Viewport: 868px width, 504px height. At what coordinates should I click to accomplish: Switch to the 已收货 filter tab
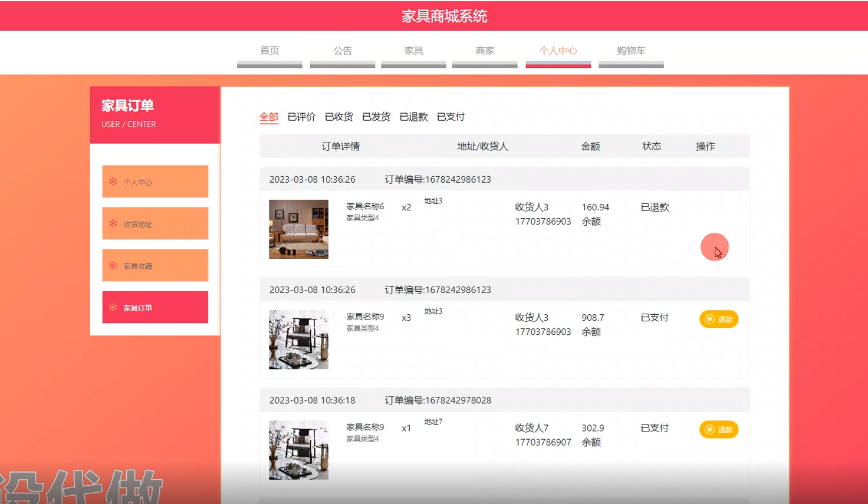(338, 117)
